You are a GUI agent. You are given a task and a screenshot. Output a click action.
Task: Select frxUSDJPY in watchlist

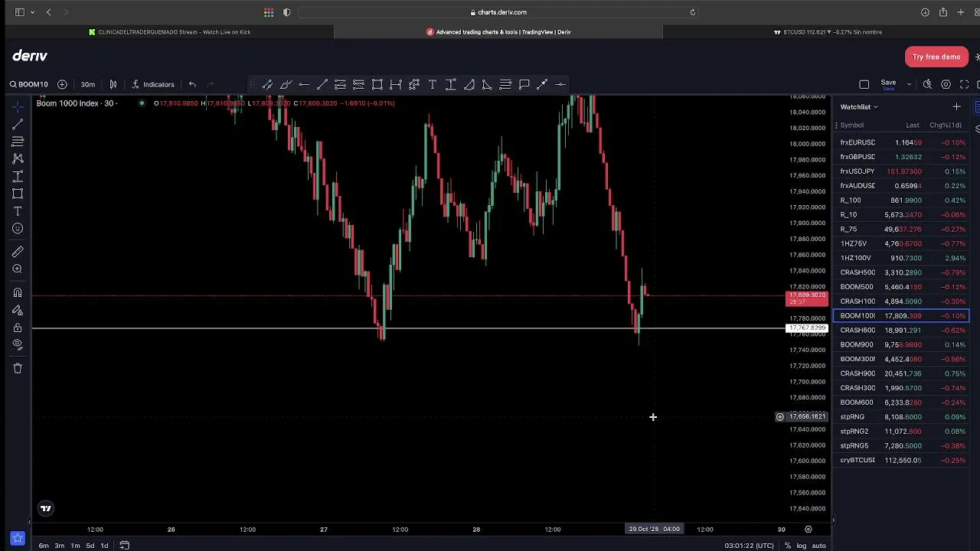[902, 171]
